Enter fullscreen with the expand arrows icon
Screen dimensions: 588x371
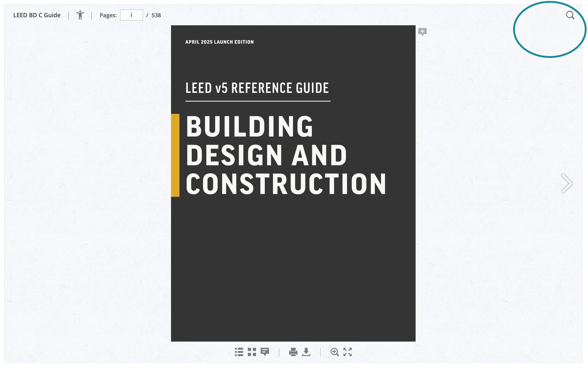coord(348,352)
